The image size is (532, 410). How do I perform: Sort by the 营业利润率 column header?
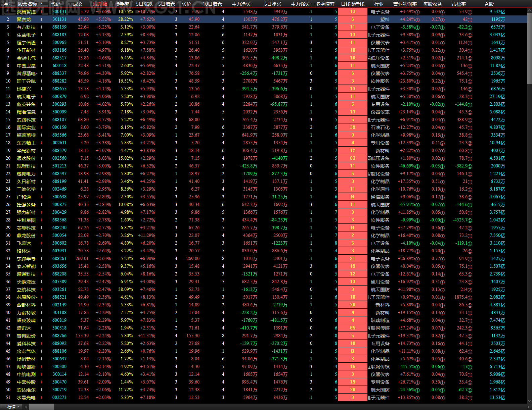click(x=405, y=4)
